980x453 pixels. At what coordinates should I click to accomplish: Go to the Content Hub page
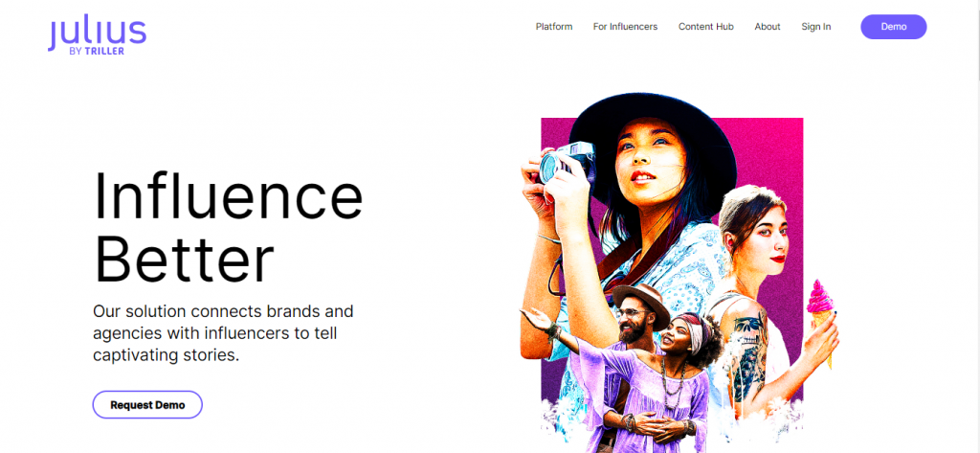(x=706, y=27)
